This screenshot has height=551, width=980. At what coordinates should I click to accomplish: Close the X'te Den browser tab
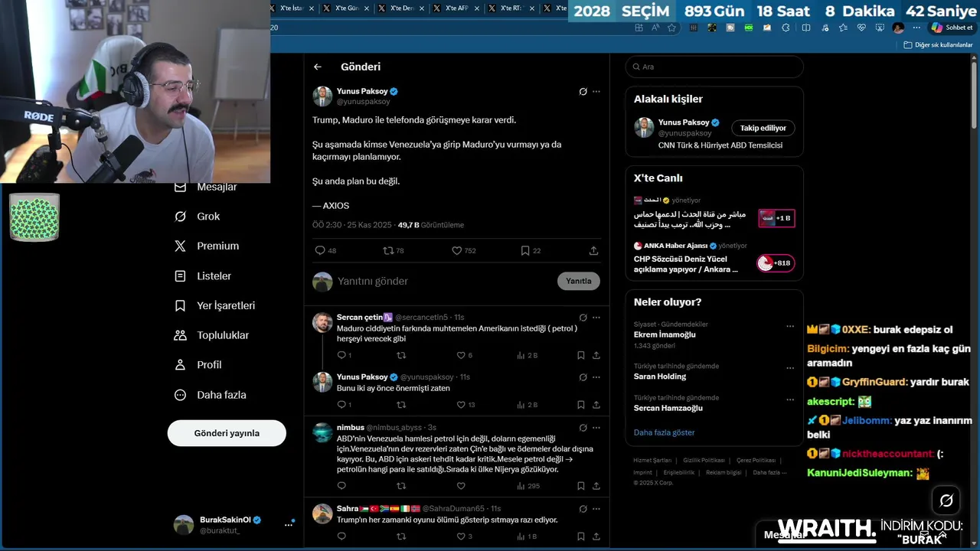click(422, 8)
